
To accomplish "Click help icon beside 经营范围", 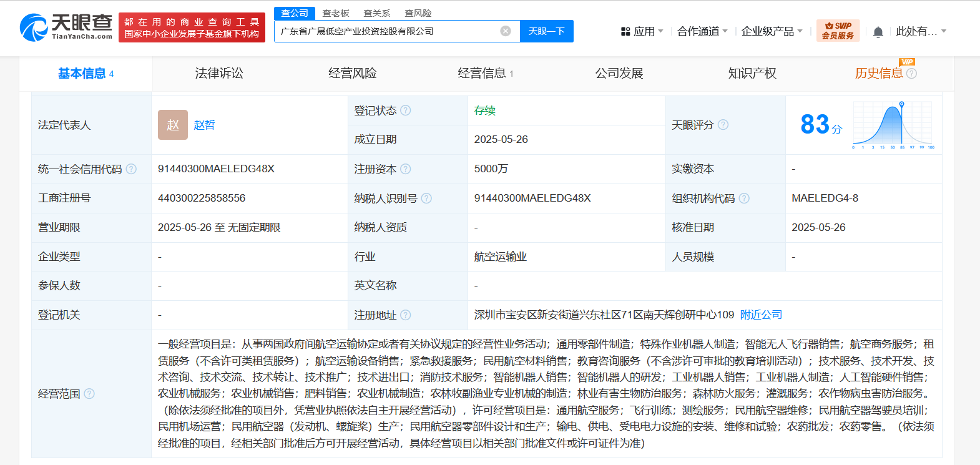I will [x=89, y=394].
